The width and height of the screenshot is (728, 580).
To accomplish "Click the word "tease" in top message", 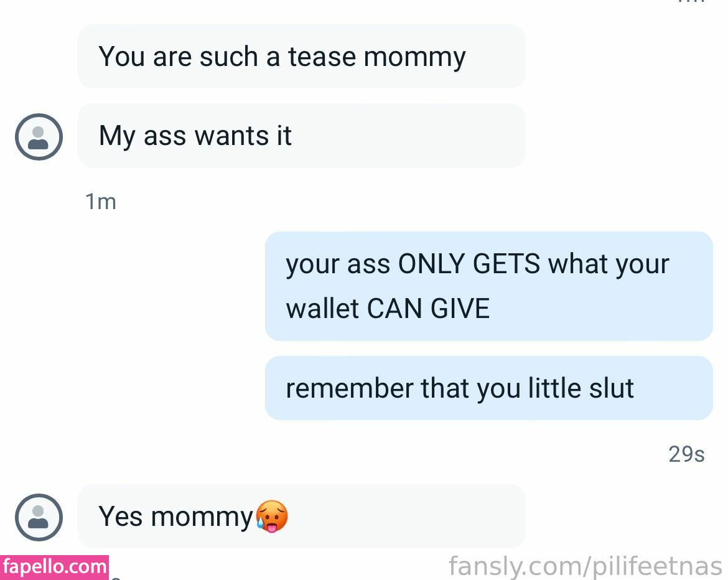I will pos(322,57).
